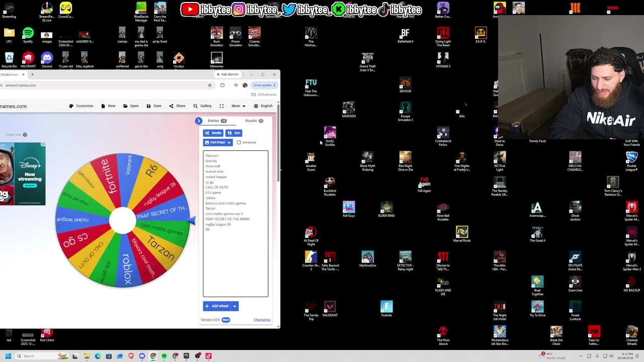
Task: Select the ELDEN RING desktop icon
Action: (386, 209)
